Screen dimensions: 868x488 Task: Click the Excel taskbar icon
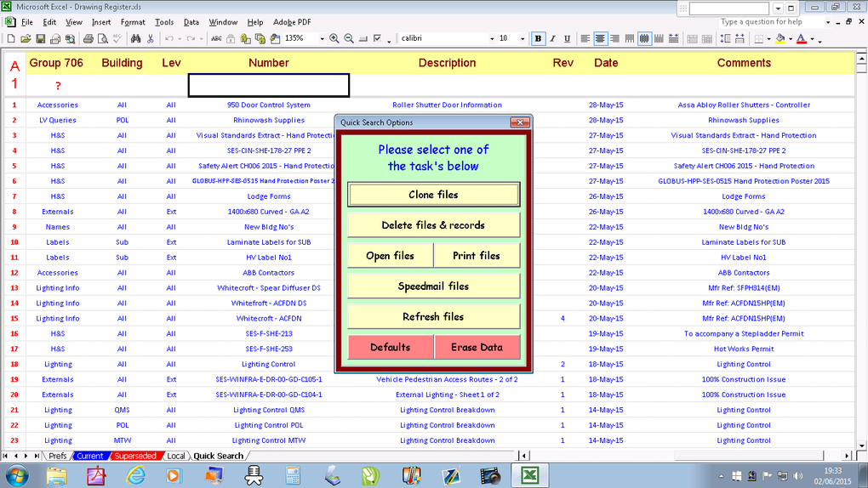(530, 475)
